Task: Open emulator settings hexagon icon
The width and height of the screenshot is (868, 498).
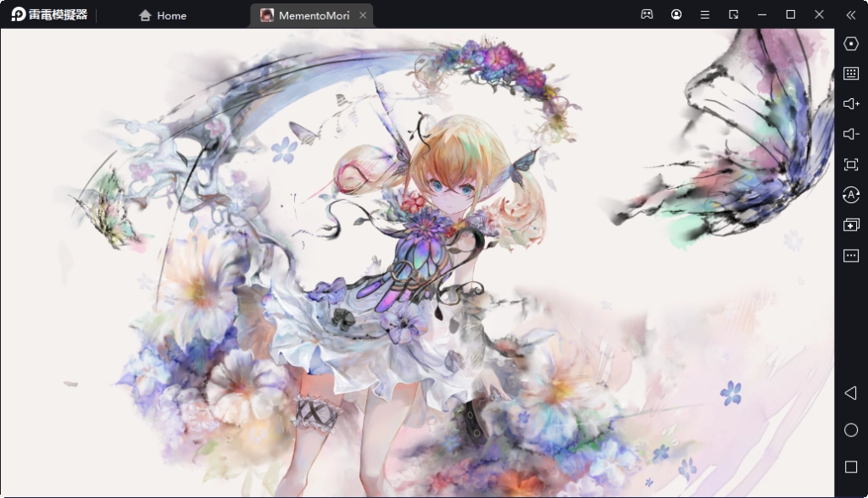Action: pos(851,43)
